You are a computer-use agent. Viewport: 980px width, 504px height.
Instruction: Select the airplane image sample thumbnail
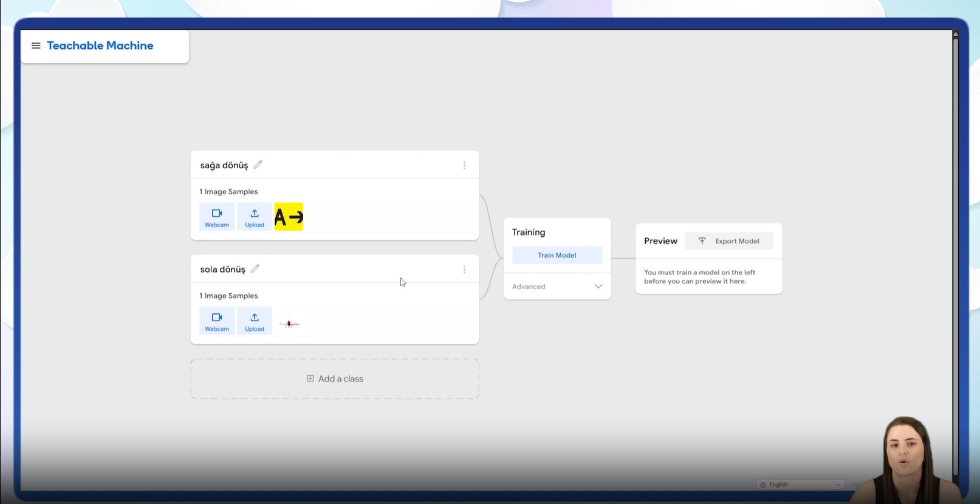pyautogui.click(x=289, y=324)
